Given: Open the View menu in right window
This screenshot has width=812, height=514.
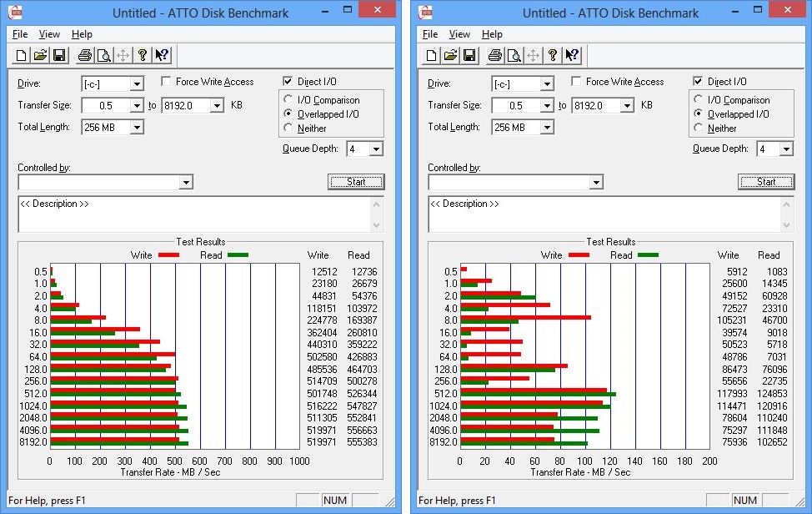Looking at the screenshot, I should pyautogui.click(x=459, y=34).
